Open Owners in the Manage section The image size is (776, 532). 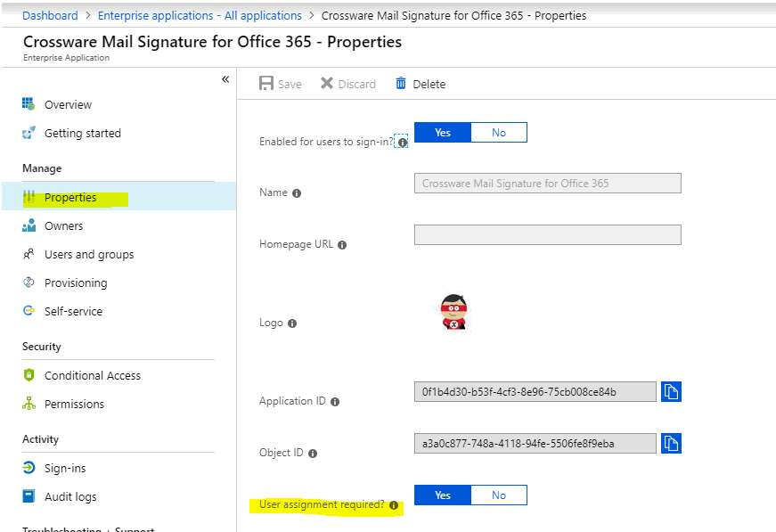pos(118,225)
